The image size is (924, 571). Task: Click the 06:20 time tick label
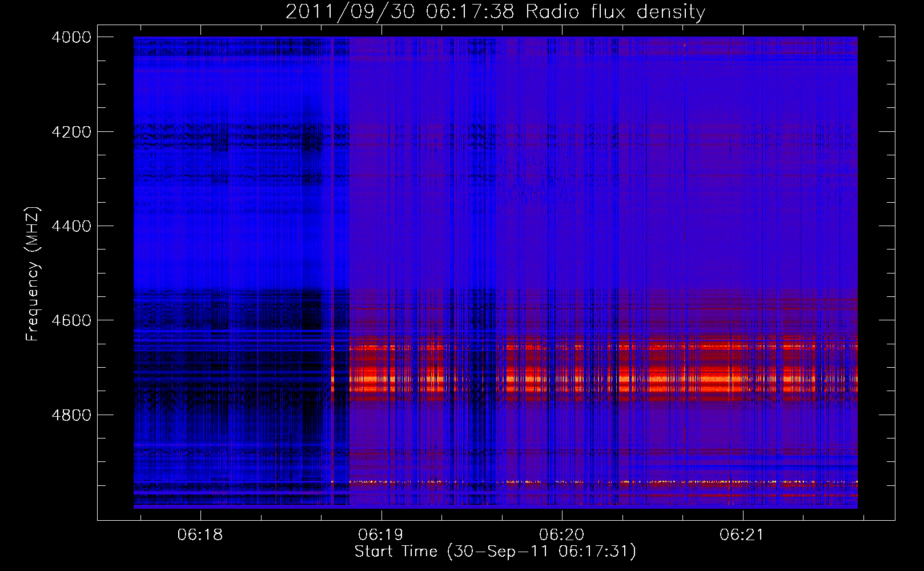pos(561,535)
